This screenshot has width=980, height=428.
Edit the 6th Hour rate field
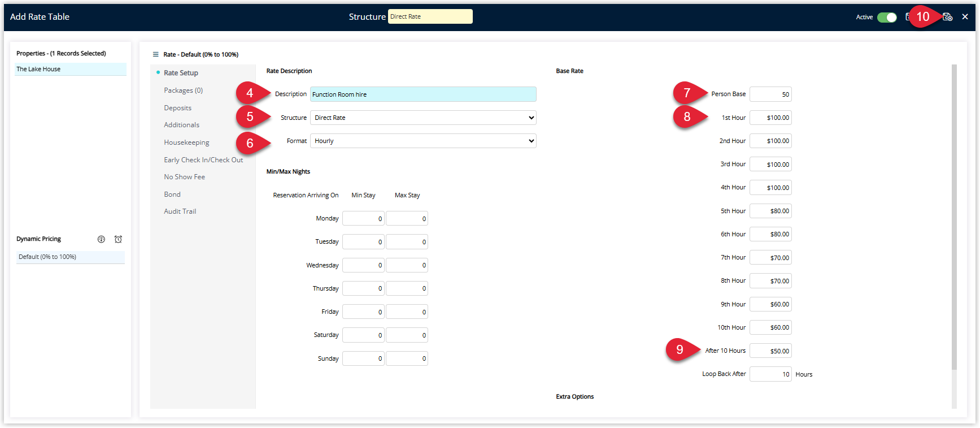tap(770, 234)
